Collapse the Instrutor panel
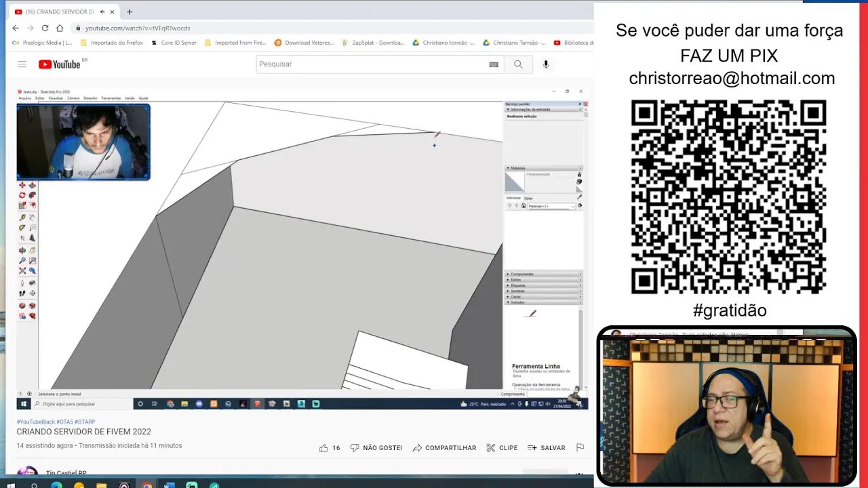Image resolution: width=868 pixels, height=488 pixels. coord(543,302)
